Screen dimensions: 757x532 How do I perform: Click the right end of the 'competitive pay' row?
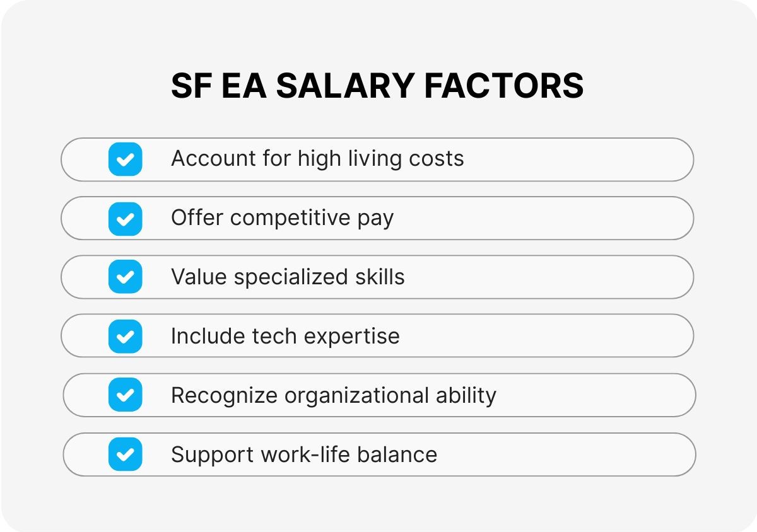coord(669,218)
